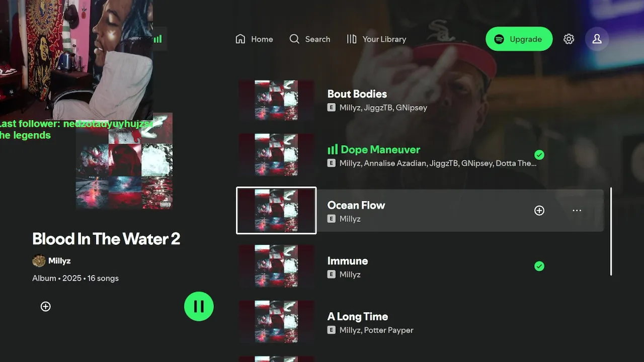This screenshot has width=644, height=362.
Task: Play the A Long Time track
Action: tap(421, 322)
